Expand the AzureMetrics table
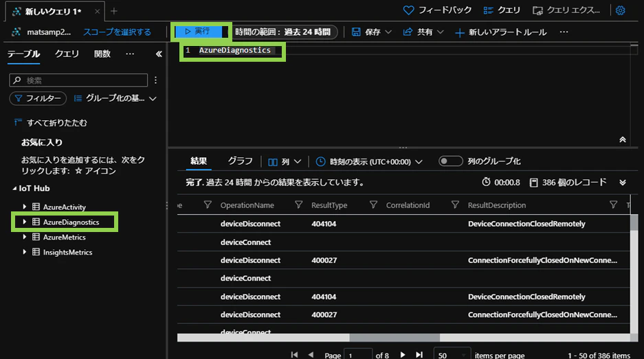Viewport: 644px width, 359px height. click(25, 237)
